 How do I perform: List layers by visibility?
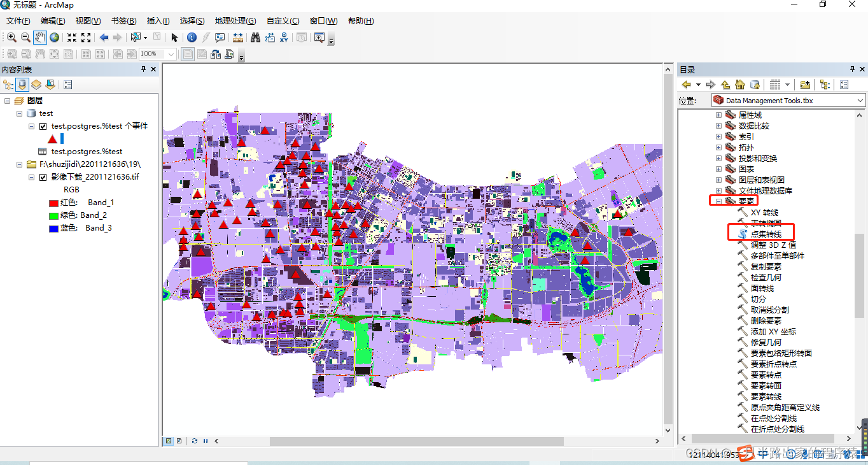[x=36, y=84]
